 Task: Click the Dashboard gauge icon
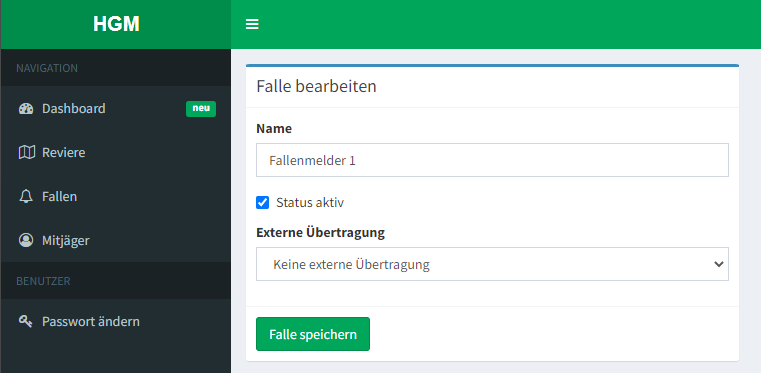(x=26, y=109)
